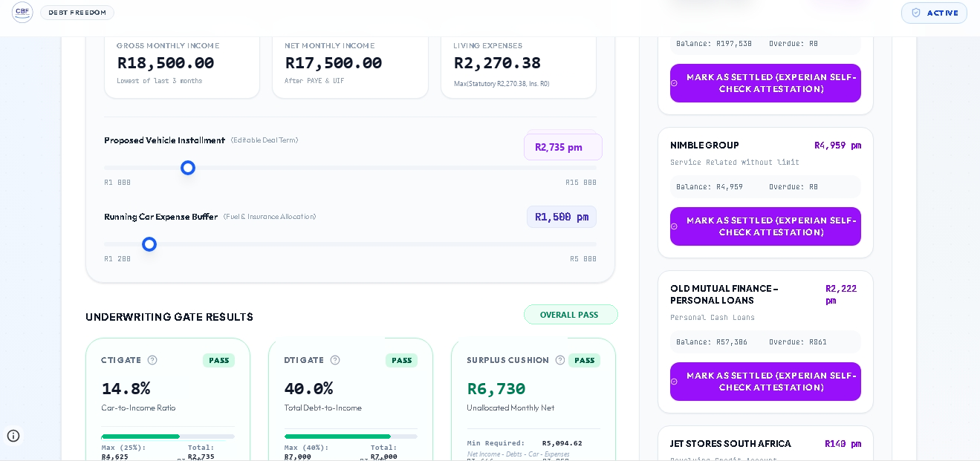The height and width of the screenshot is (461, 980).
Task: Open the Debt Freedom pill
Action: 77,13
